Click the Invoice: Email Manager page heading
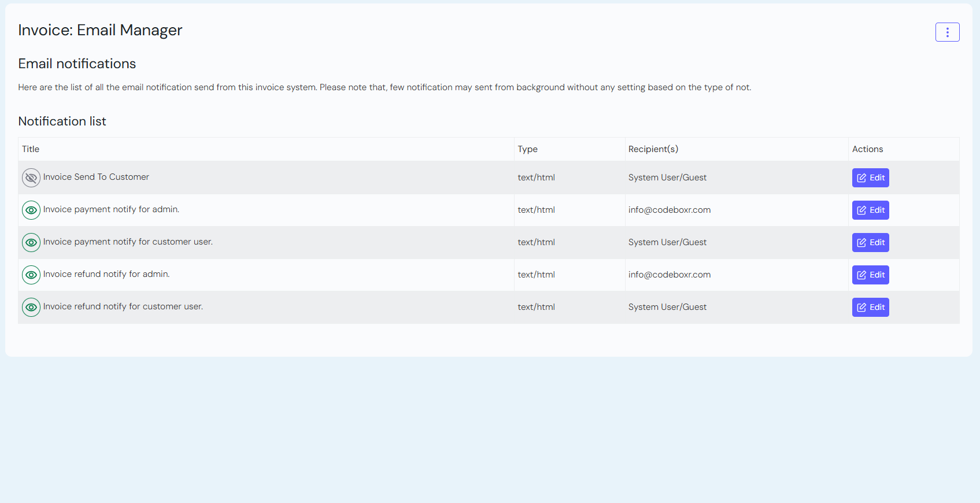 pos(100,30)
